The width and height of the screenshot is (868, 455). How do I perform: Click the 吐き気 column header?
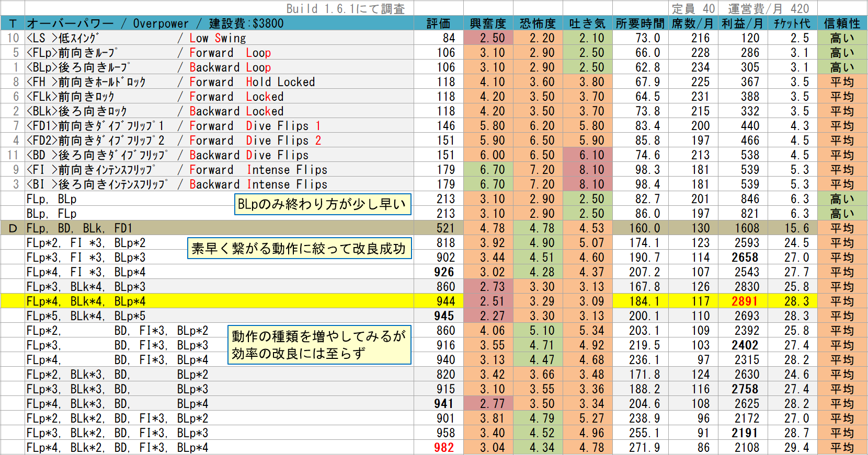click(587, 24)
